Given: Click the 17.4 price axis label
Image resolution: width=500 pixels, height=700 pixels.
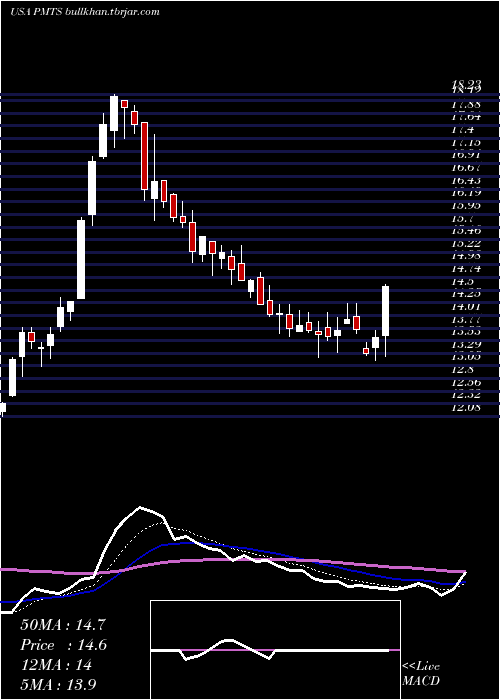Looking at the screenshot, I should pos(462,130).
